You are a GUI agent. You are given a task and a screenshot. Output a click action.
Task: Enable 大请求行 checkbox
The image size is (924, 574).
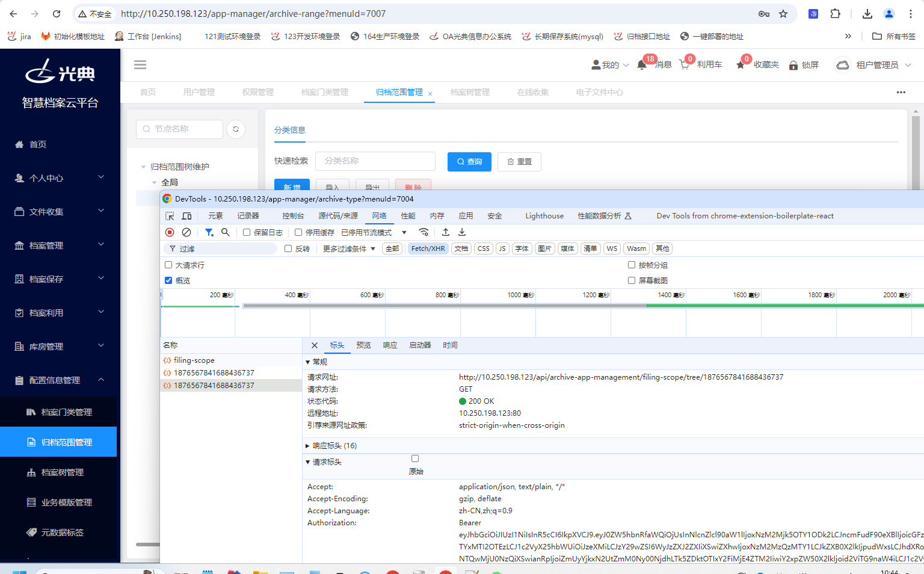coord(168,265)
